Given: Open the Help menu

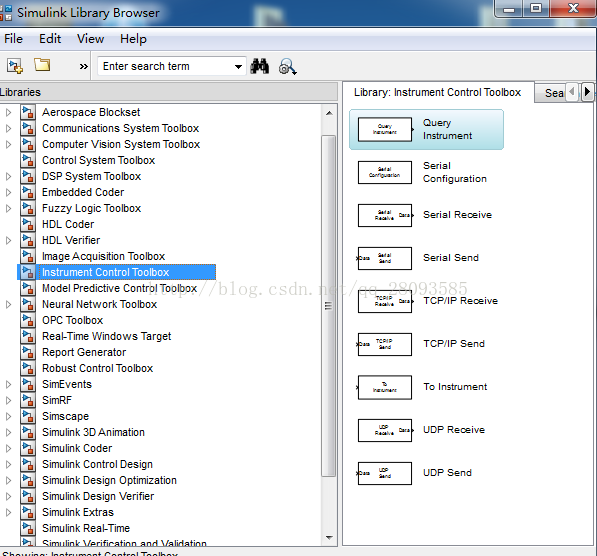Looking at the screenshot, I should (133, 39).
